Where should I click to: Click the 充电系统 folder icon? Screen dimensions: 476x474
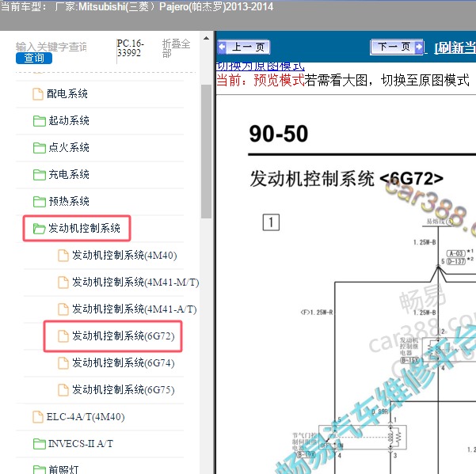click(x=39, y=175)
